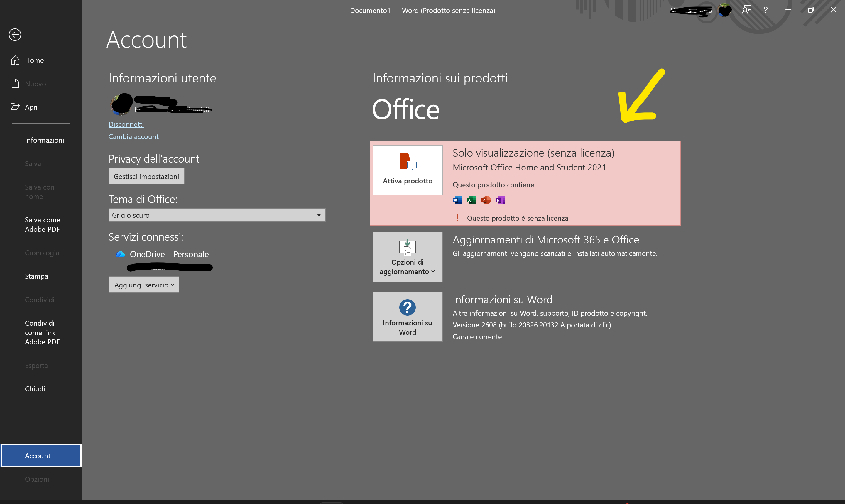845x504 pixels.
Task: Click the Disconnetti link
Action: click(126, 124)
